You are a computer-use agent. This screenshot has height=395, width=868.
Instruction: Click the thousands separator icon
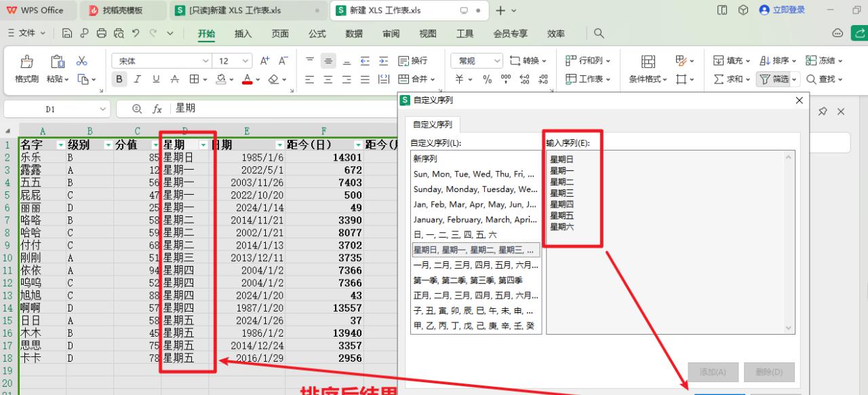coord(506,79)
